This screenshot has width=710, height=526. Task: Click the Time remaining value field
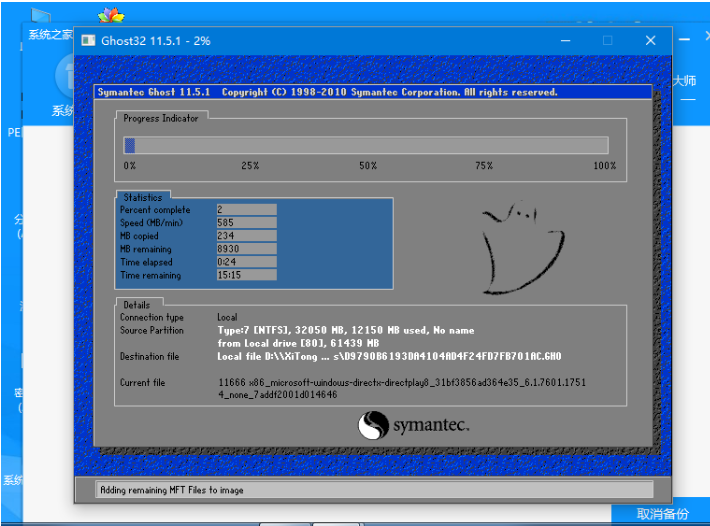click(x=246, y=275)
